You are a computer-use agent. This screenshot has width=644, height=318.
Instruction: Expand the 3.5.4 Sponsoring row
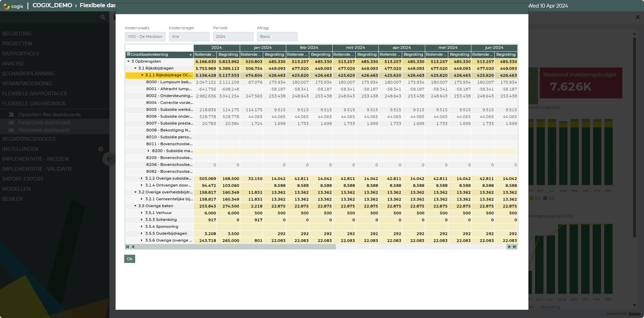point(142,226)
